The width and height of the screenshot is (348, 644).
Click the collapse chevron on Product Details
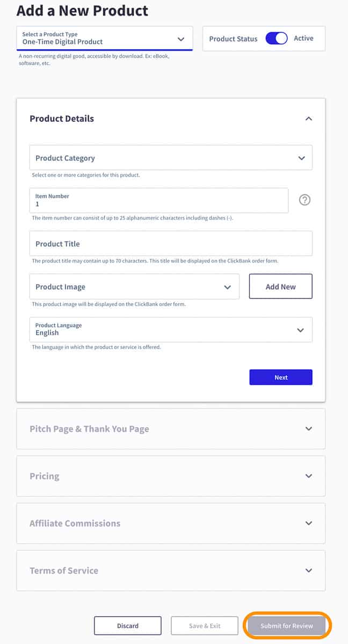coord(308,119)
